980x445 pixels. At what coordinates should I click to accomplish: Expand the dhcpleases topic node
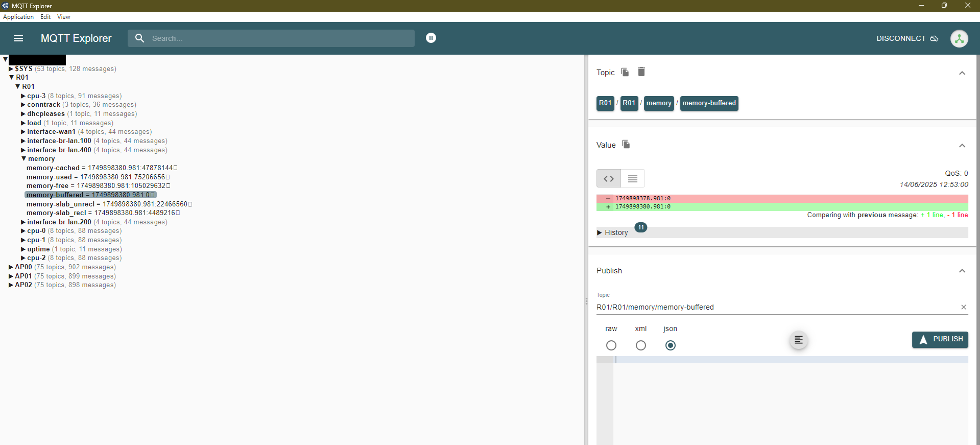23,114
